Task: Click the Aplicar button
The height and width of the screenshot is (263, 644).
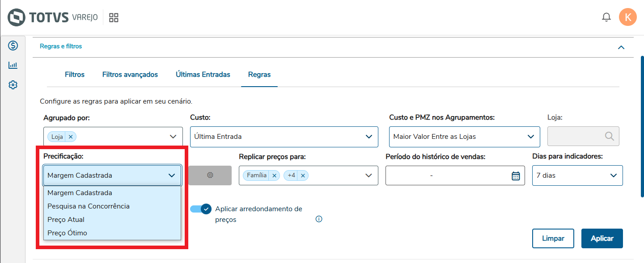Action: pos(602,238)
